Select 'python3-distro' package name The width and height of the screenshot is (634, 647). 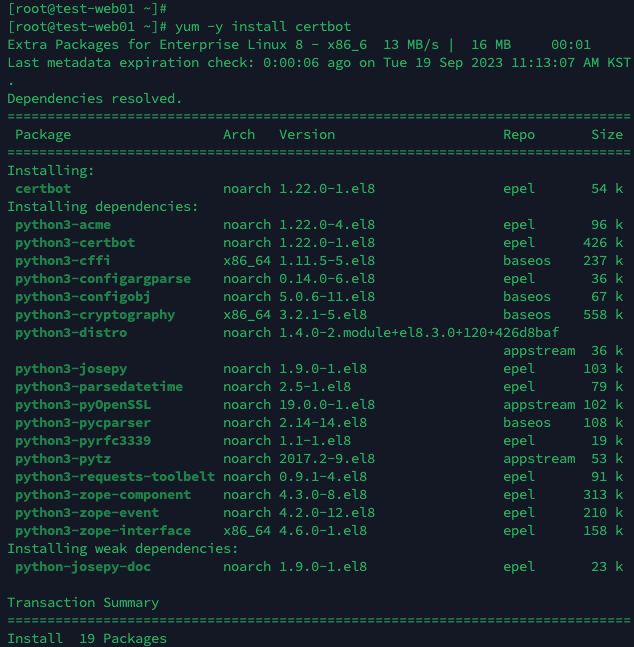click(71, 333)
